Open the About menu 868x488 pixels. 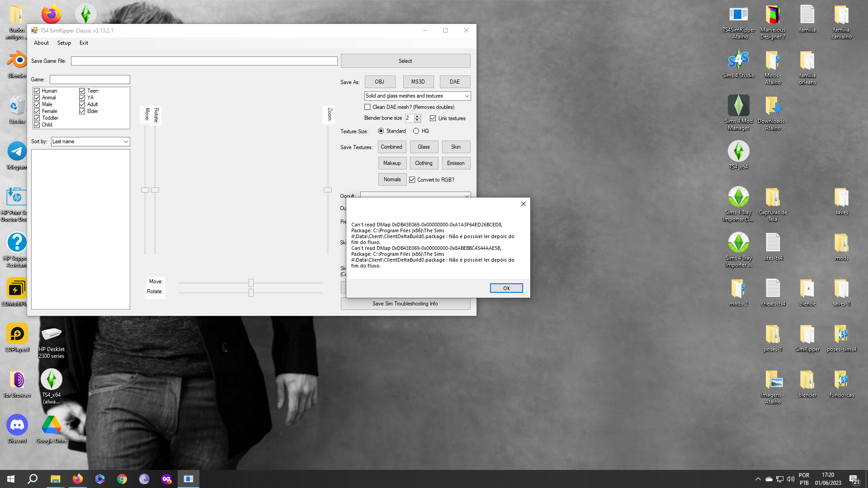[41, 43]
